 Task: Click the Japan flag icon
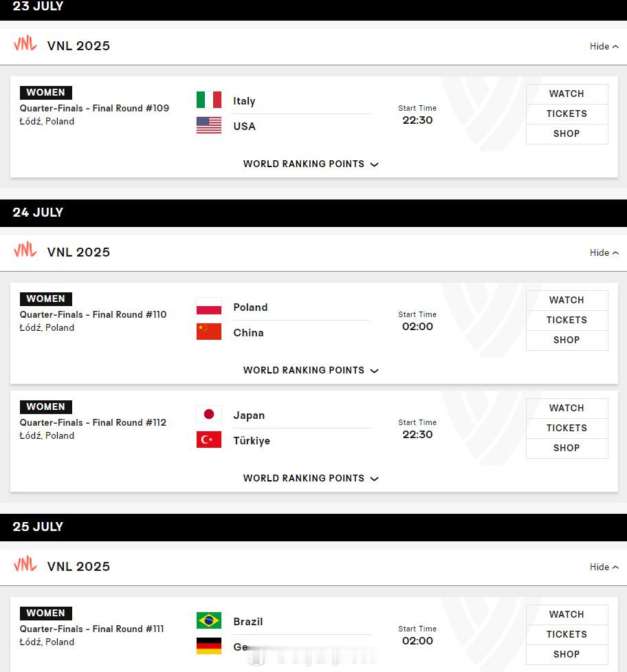coord(209,414)
